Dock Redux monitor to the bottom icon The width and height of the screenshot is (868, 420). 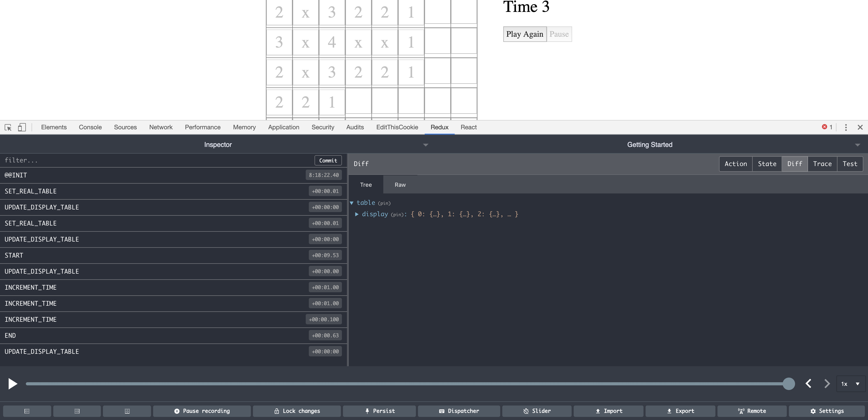[x=127, y=411]
